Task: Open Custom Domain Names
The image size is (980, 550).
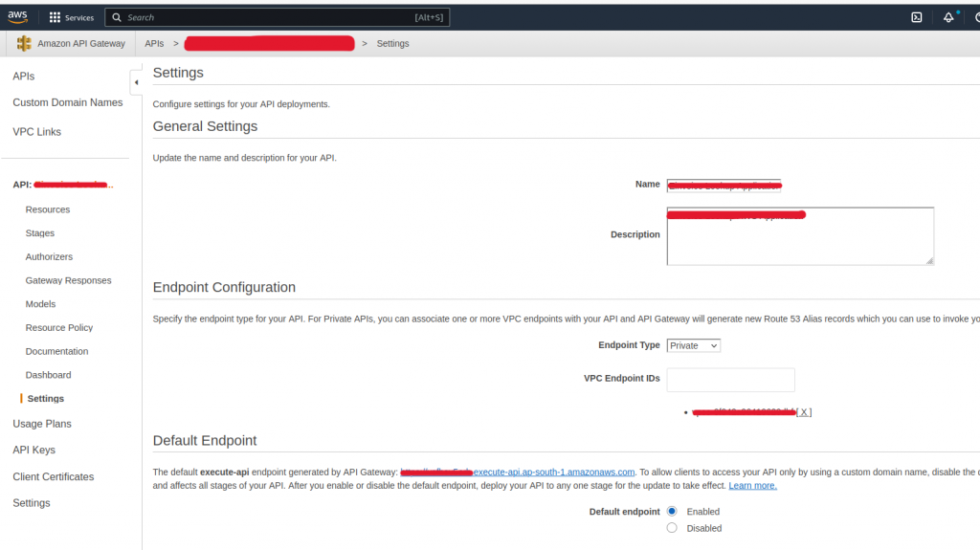Action: pos(68,102)
